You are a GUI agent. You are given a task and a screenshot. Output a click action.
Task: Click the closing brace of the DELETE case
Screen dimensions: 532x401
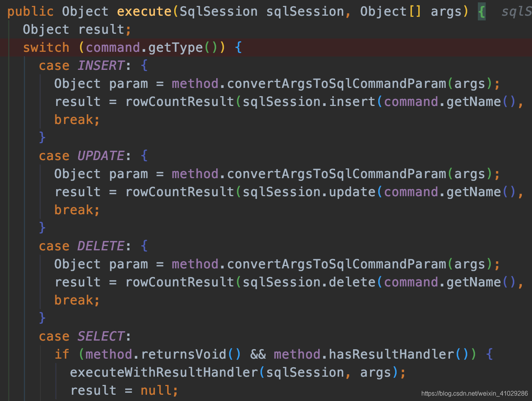(42, 318)
